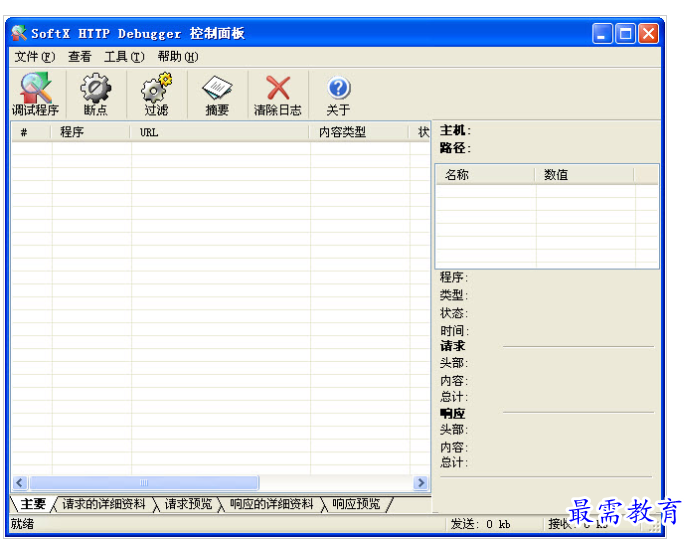
Task: Switch to the 响应预览 tab
Action: coord(356,504)
